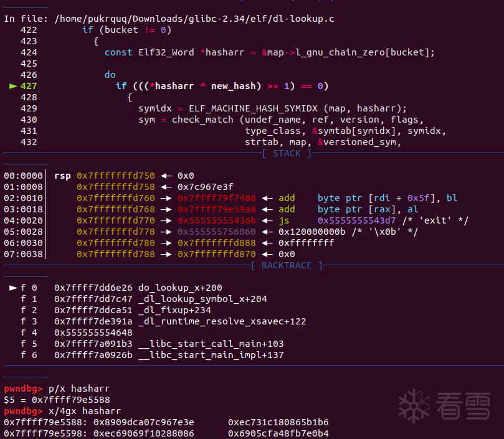
Task: Click red address 0x7ffff79e59a8
Action: pyautogui.click(x=217, y=210)
